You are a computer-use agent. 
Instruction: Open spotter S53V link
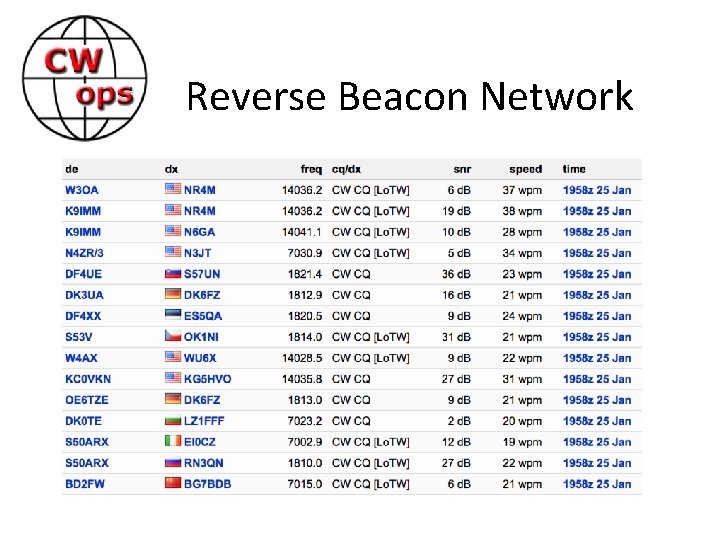click(79, 337)
